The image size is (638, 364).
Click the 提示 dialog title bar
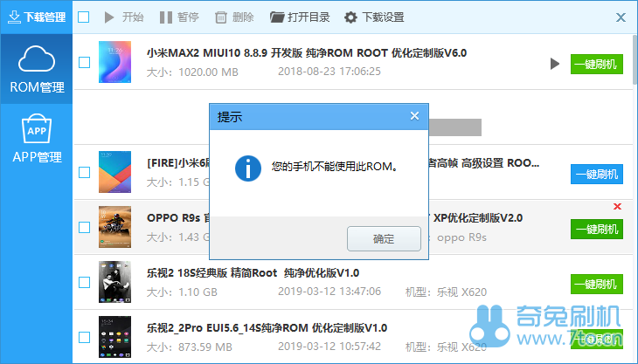pyautogui.click(x=319, y=117)
